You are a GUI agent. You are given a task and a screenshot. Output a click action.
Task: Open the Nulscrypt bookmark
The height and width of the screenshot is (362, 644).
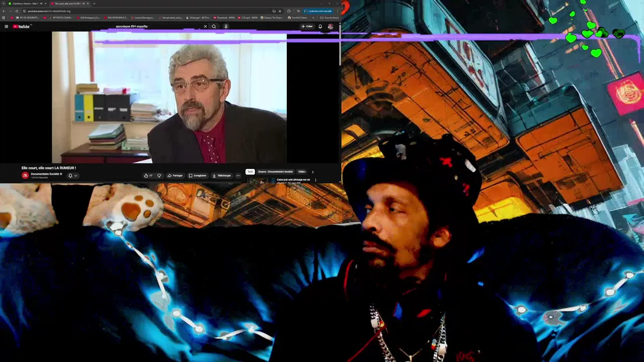pyautogui.click(x=199, y=18)
